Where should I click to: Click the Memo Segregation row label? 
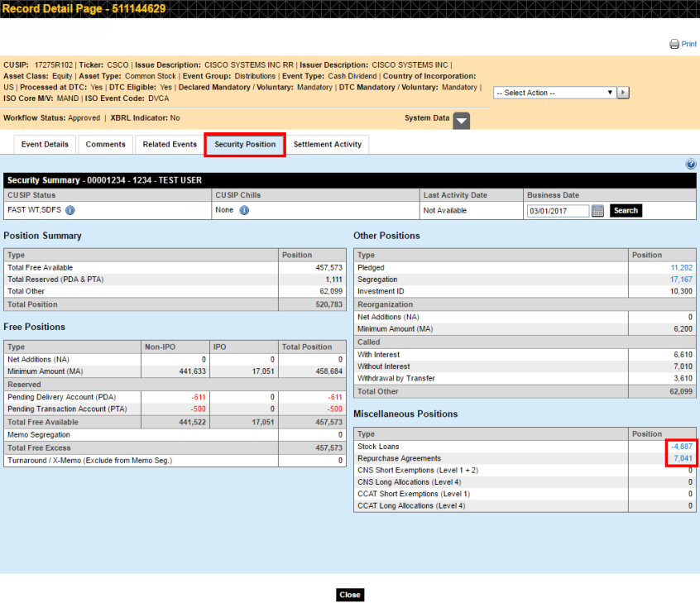coord(39,435)
